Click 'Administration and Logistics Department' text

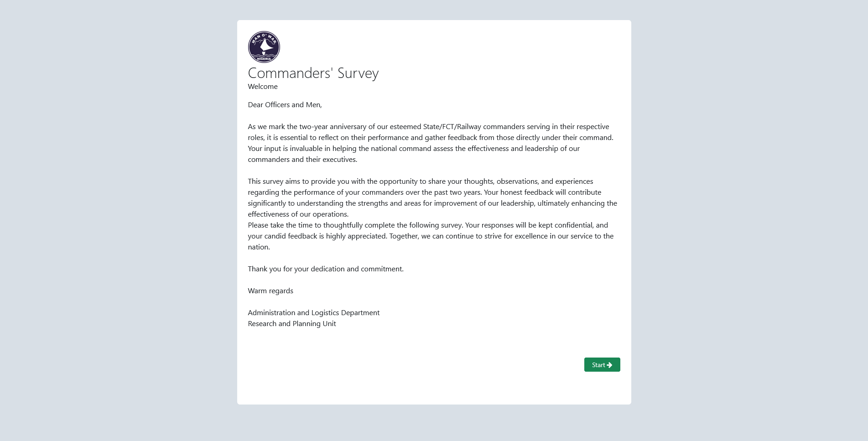point(314,313)
